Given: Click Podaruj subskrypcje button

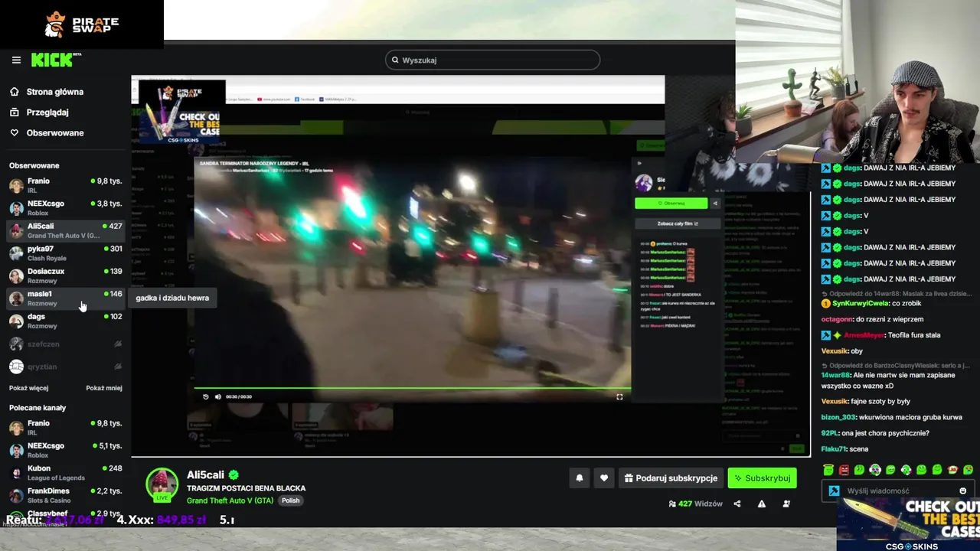Looking at the screenshot, I should [x=671, y=478].
